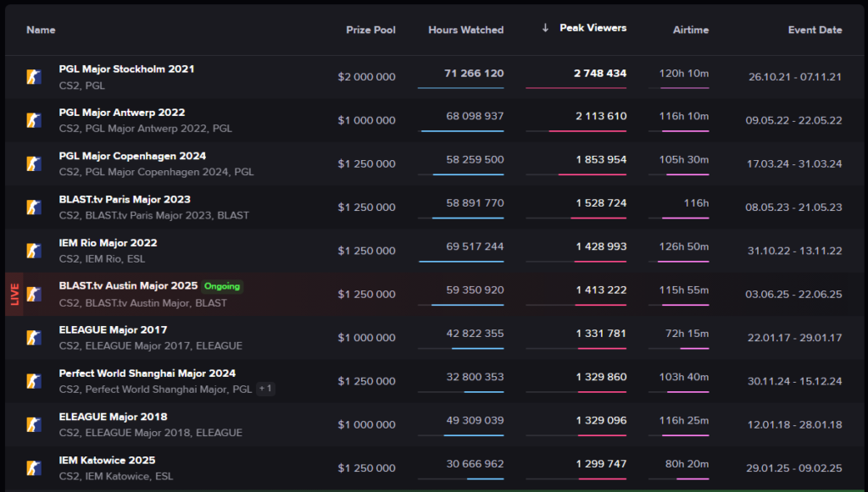Click the CS2 icon beside IEM Rio Major 2022
Screen dimensions: 868x492
click(x=34, y=251)
